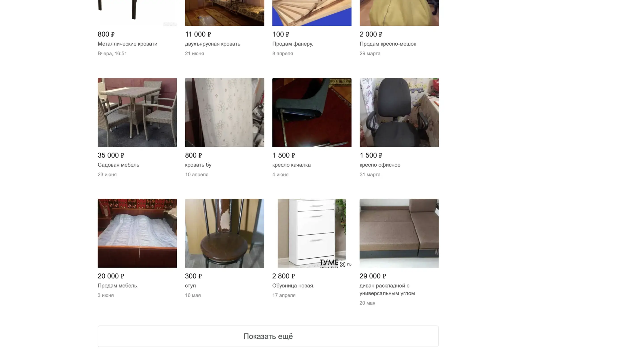Open the wooden chair стул photo

pyautogui.click(x=225, y=233)
